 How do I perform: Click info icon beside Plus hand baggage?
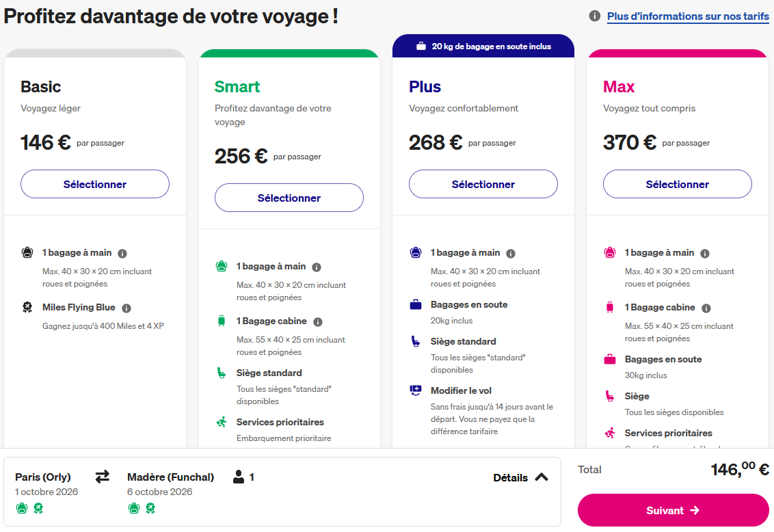pos(511,253)
